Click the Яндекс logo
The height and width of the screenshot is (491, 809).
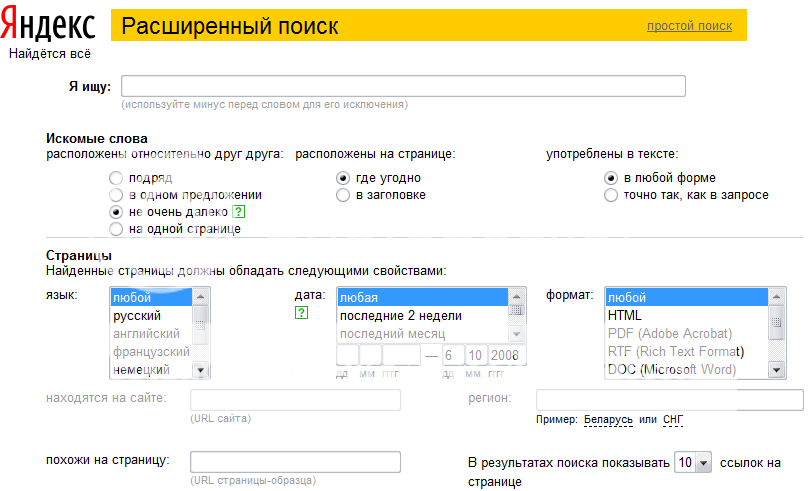click(52, 27)
